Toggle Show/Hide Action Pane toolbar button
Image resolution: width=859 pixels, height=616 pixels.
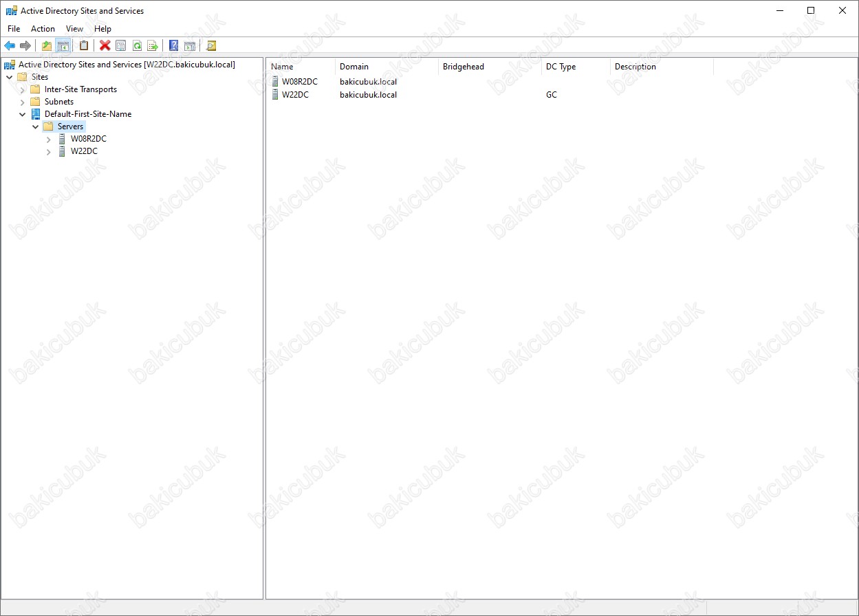[190, 46]
